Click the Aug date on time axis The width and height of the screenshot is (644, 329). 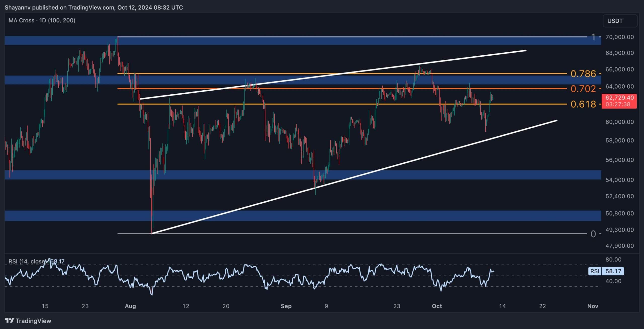tap(130, 306)
